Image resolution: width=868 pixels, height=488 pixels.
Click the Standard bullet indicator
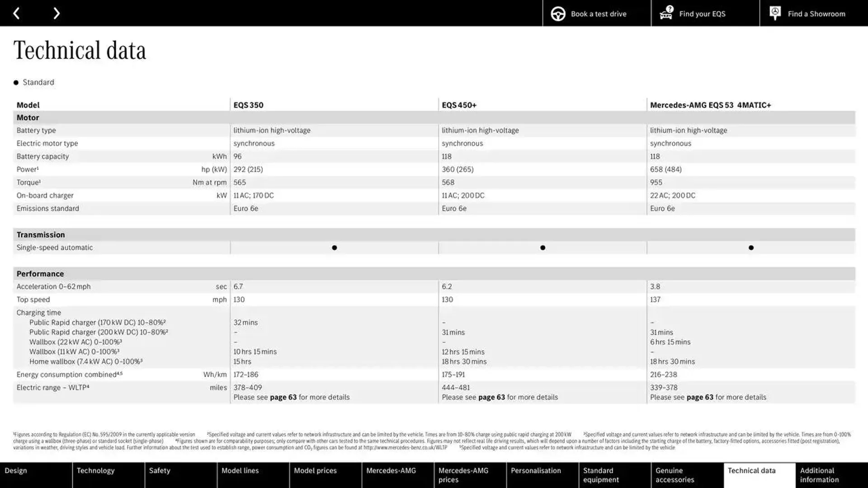(15, 82)
